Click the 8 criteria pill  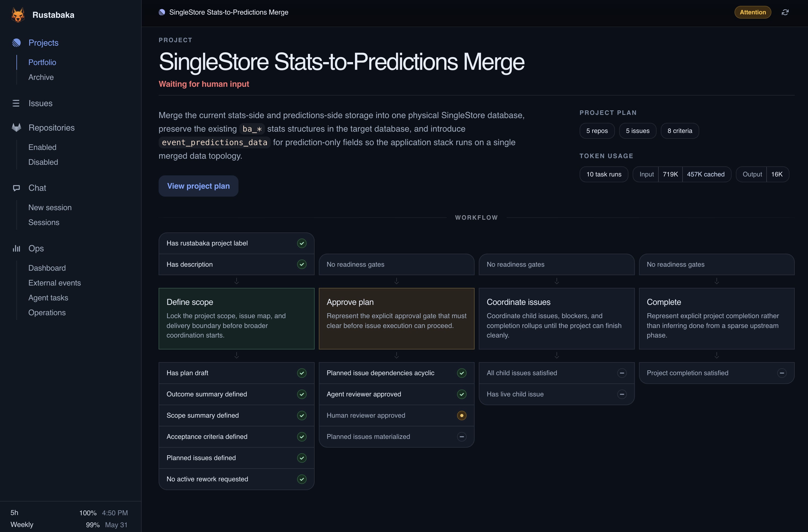click(x=680, y=131)
